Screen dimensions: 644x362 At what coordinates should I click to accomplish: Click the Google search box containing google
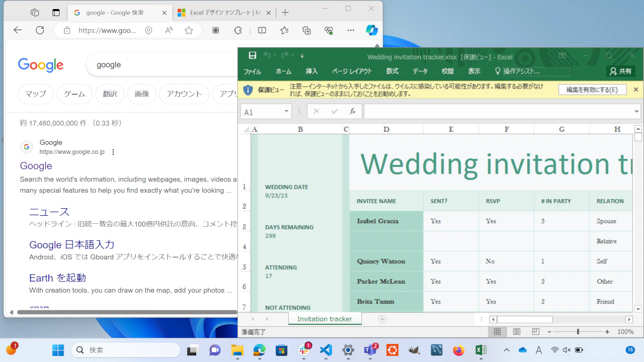click(162, 64)
